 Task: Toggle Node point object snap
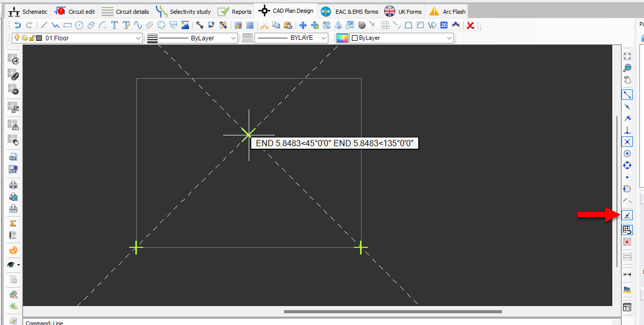click(x=628, y=177)
